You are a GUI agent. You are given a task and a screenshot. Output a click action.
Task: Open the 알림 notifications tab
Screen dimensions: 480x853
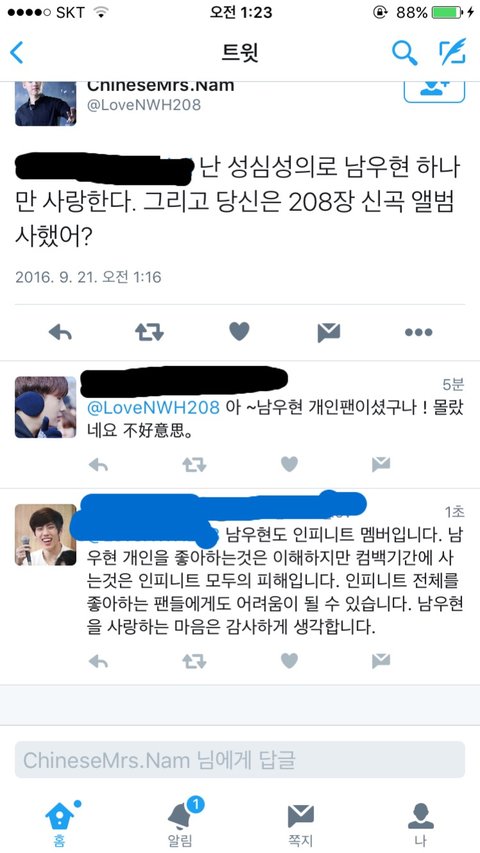[x=180, y=823]
